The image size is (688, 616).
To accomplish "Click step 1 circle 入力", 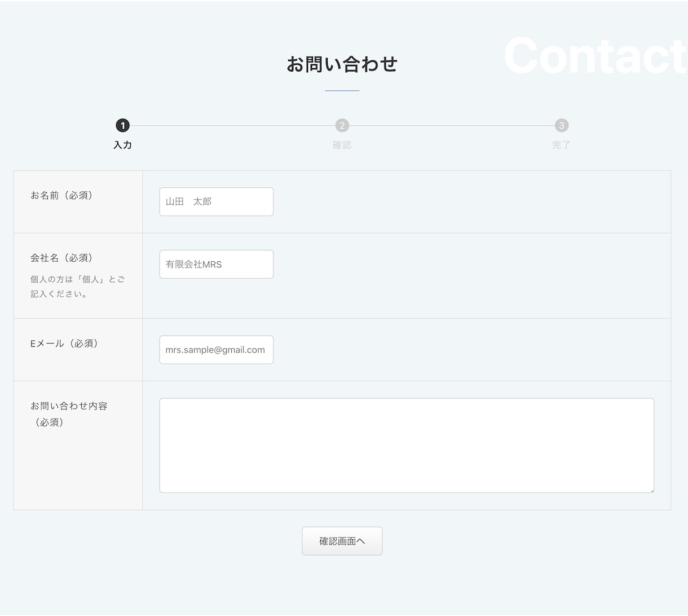I will 122,125.
